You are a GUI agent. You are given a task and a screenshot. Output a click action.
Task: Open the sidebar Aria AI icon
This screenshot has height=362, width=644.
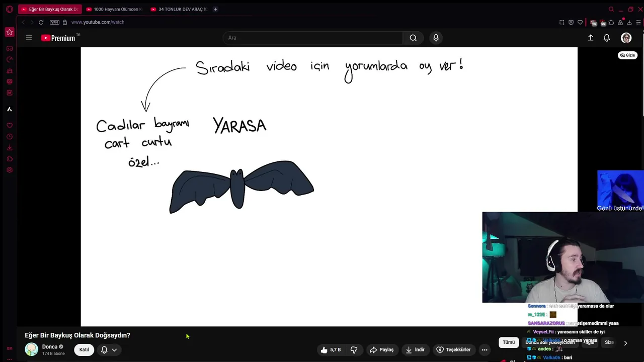coord(10,109)
